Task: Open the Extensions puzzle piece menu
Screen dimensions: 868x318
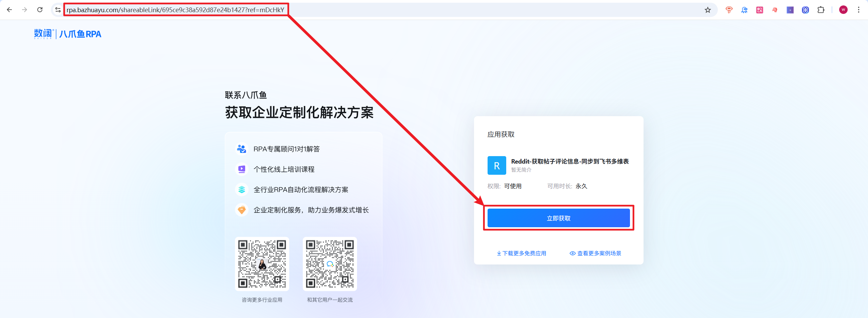Action: pos(821,10)
